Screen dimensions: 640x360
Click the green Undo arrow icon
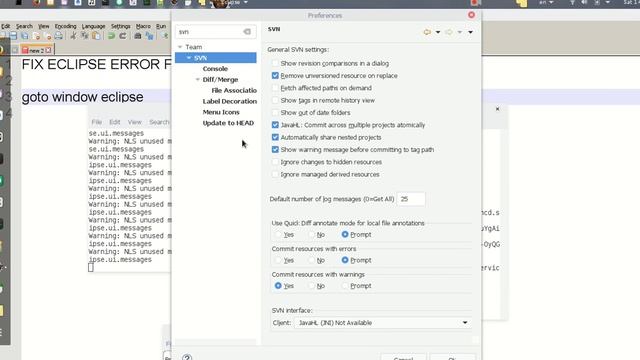pos(111,36)
